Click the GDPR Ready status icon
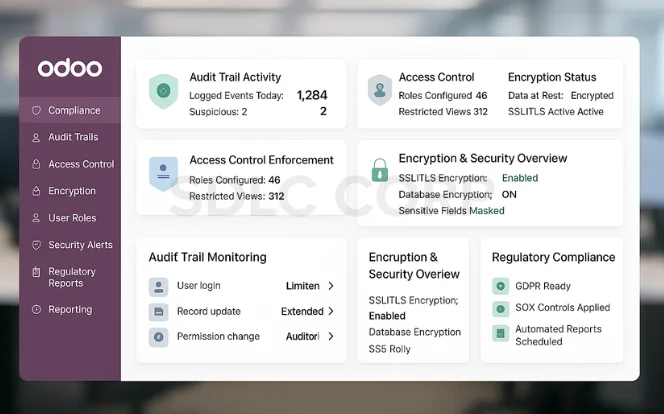This screenshot has width=664, height=414. click(x=501, y=286)
